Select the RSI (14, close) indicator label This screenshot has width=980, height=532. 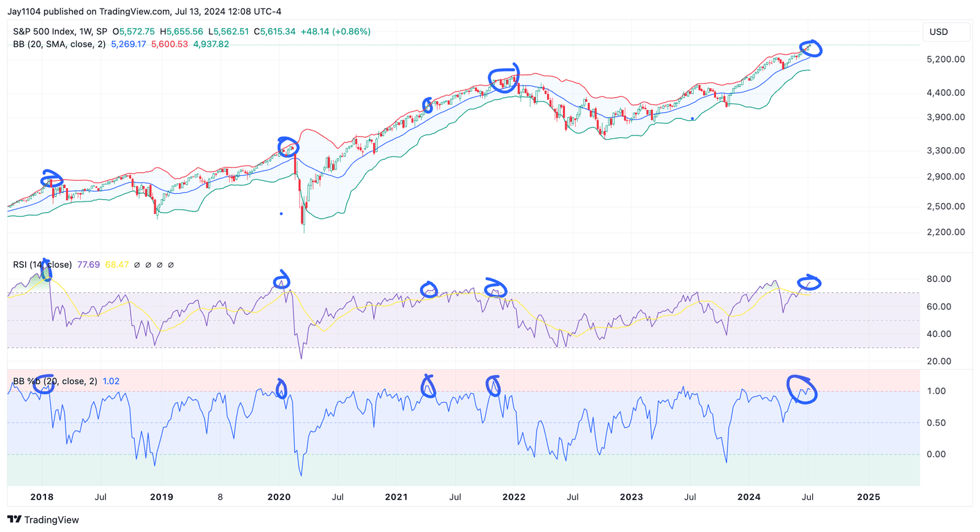pos(42,265)
